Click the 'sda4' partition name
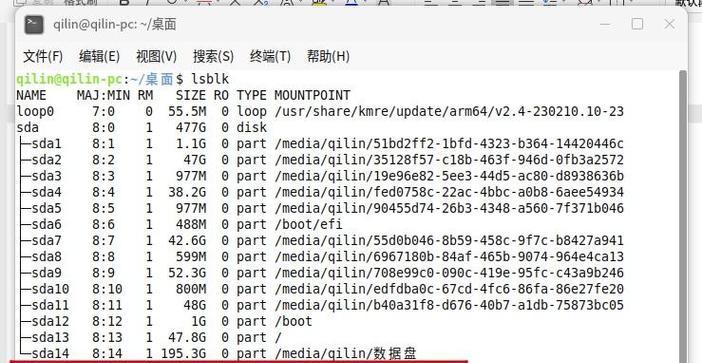This screenshot has width=702, height=363. (x=46, y=192)
